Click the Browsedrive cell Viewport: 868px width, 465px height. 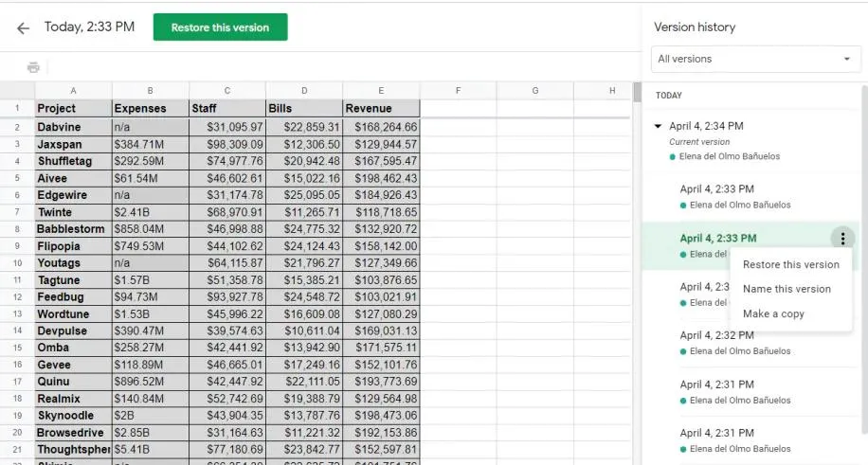point(73,433)
